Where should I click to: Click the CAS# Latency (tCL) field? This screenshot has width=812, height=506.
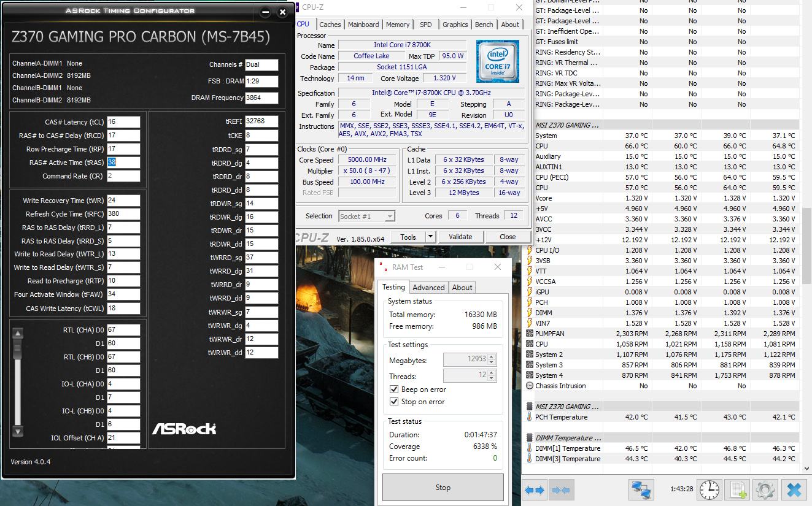pos(123,122)
